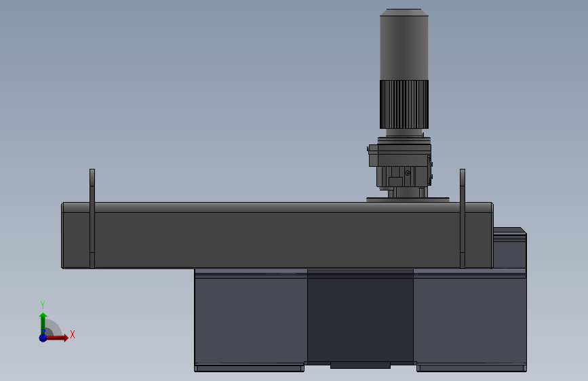The width and height of the screenshot is (588, 381).
Task: Select the right vertical bracket plate on the trough
Action: pos(463,218)
